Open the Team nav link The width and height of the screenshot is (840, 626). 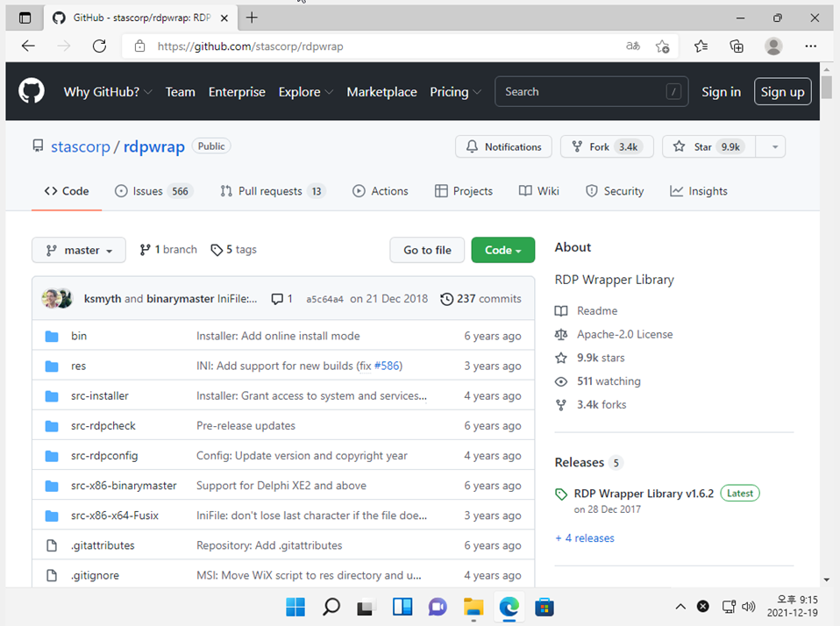[x=180, y=92]
